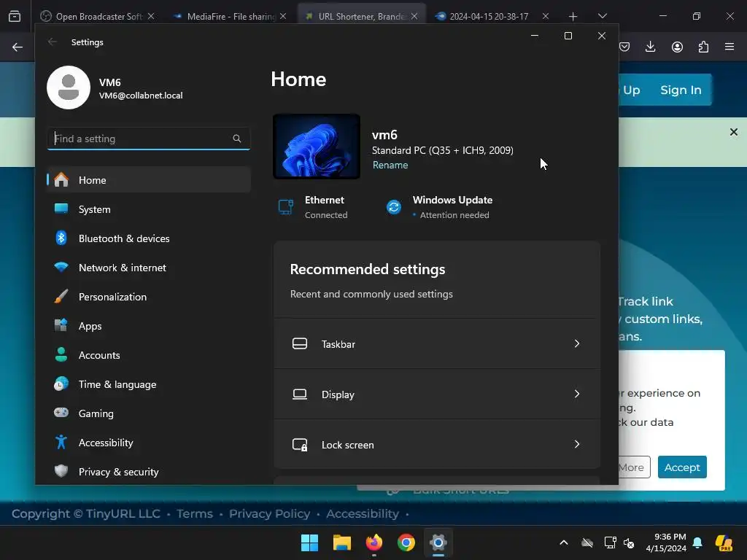Click Sign In on the TinyURL page
The width and height of the screenshot is (747, 560).
click(x=681, y=90)
